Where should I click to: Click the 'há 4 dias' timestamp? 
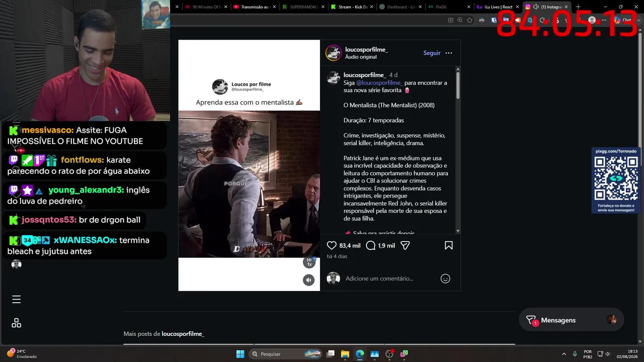pos(337,256)
